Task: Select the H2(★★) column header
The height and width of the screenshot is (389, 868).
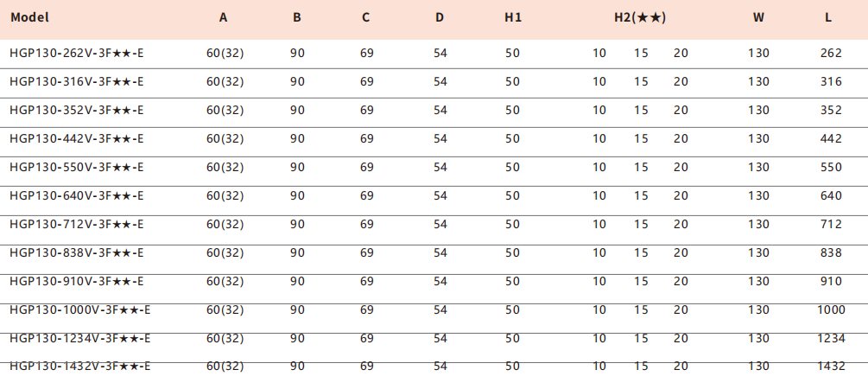Action: (x=639, y=17)
